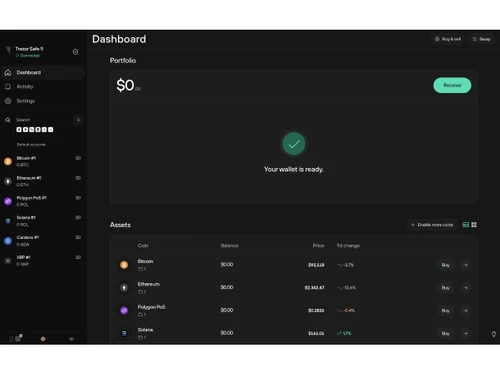This screenshot has width=500, height=375.
Task: Select first coin filter chip under Search
Action: (x=19, y=130)
